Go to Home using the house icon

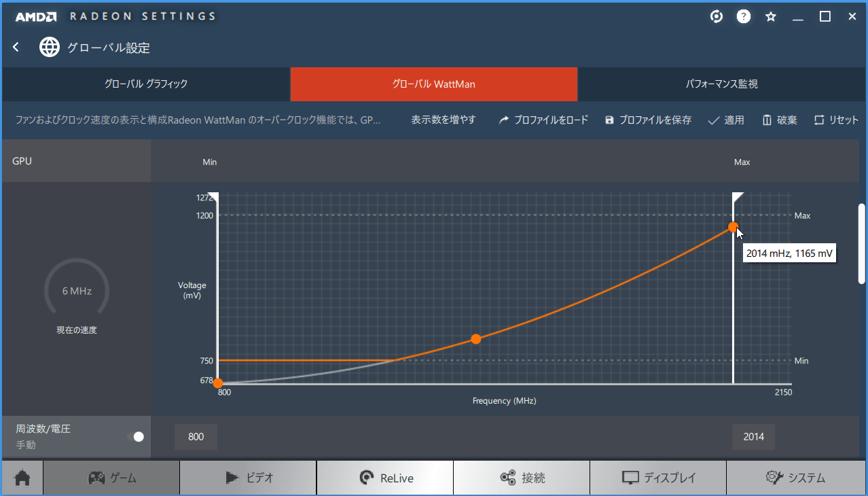tap(22, 478)
